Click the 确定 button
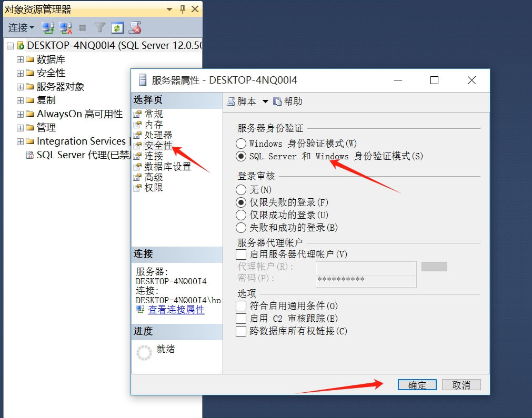The image size is (532, 418). 417,385
